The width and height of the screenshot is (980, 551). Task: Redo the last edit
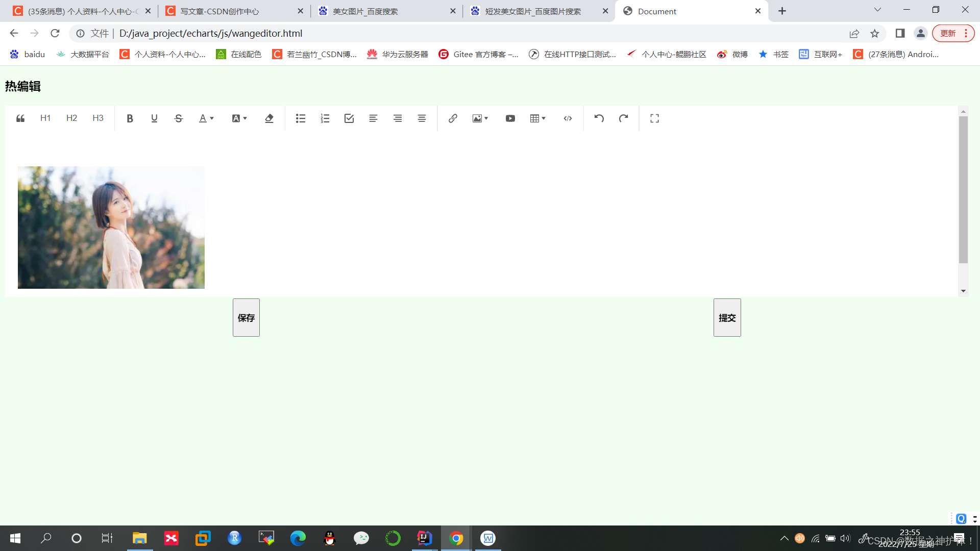(x=623, y=118)
